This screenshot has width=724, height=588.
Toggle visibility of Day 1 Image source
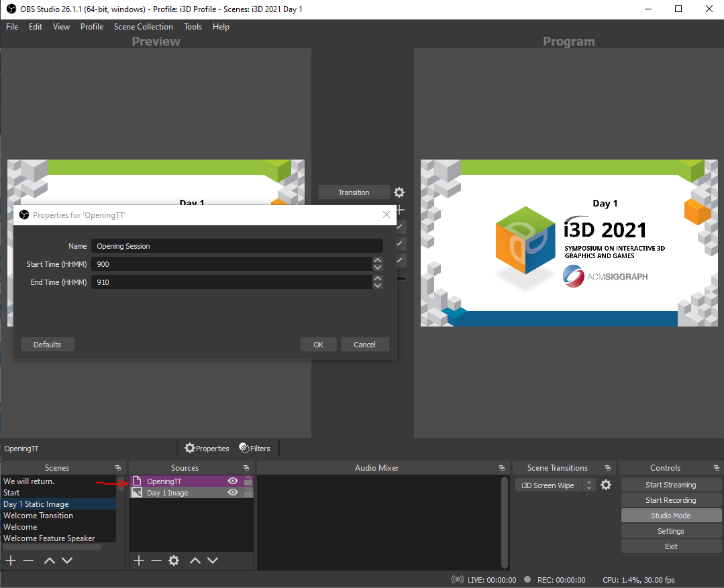[233, 493]
